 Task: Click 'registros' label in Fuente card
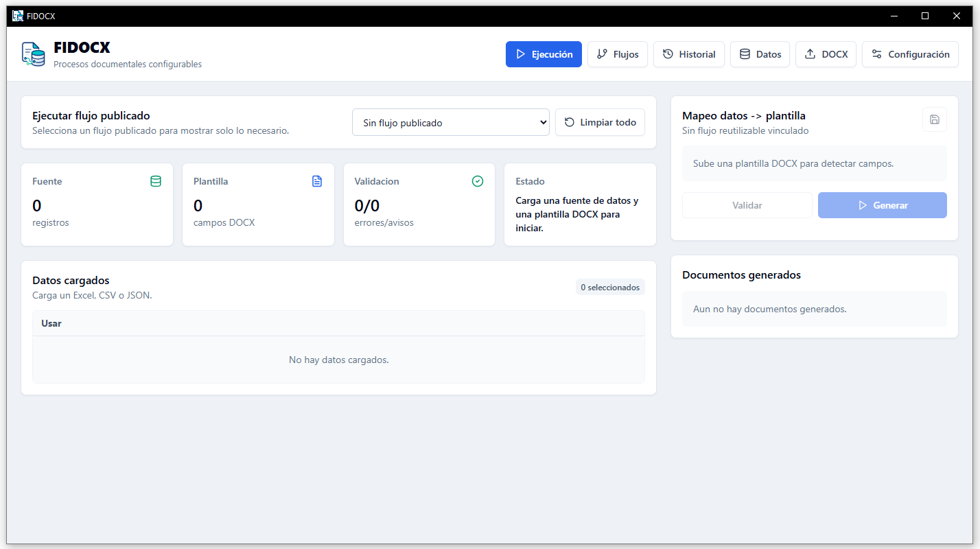[51, 222]
